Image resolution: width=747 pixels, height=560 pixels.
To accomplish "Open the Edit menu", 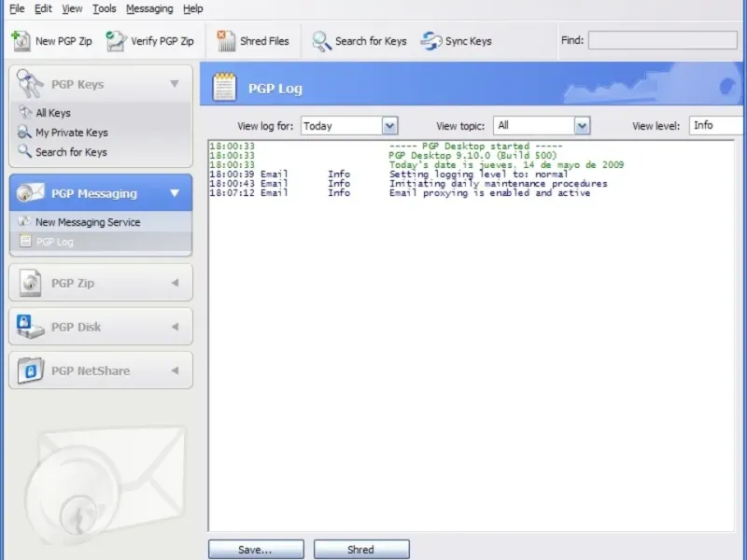I will tap(43, 8).
